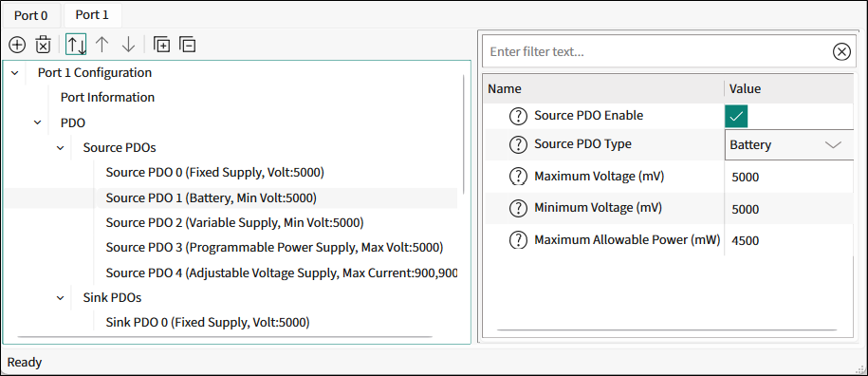
Task: Click the add item plus icon
Action: (18, 45)
